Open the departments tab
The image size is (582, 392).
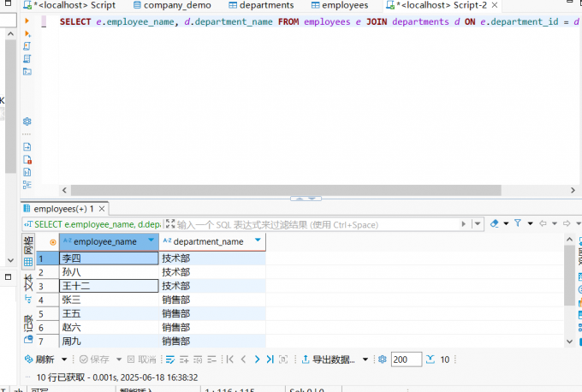pos(261,5)
